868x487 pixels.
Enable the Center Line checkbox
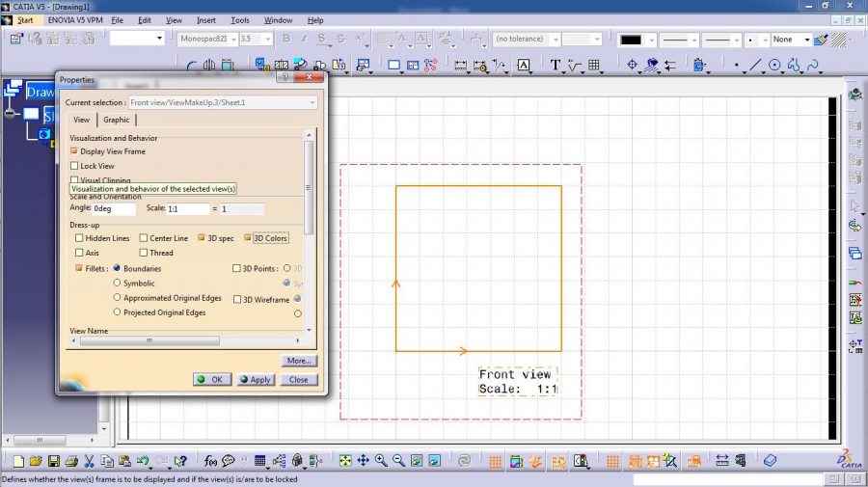pyautogui.click(x=144, y=238)
